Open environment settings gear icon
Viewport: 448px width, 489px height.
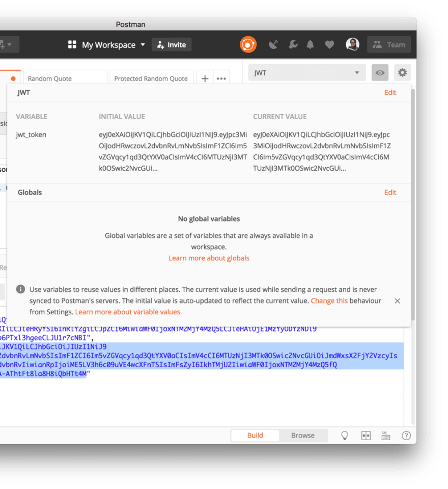pyautogui.click(x=402, y=72)
